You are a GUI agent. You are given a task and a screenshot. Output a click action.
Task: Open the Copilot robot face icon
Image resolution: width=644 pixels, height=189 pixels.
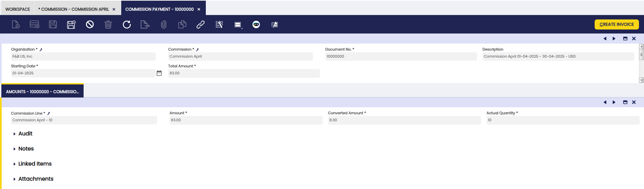coord(256,24)
